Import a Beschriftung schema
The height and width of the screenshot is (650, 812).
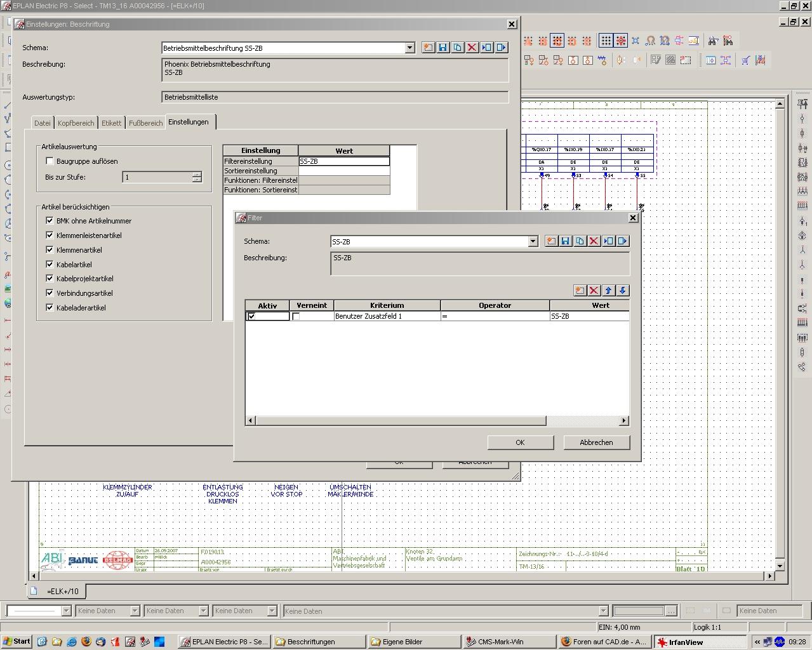pos(487,48)
